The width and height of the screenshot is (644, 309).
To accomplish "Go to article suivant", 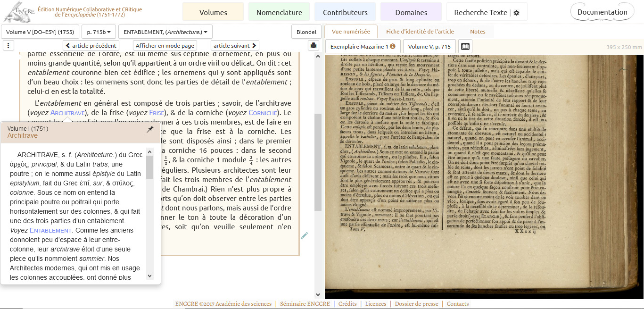I will 235,46.
